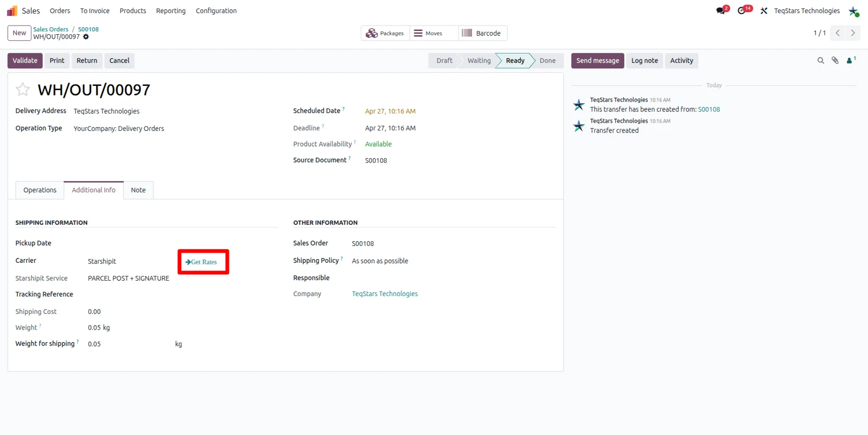Switch to the Note tab

pos(138,190)
